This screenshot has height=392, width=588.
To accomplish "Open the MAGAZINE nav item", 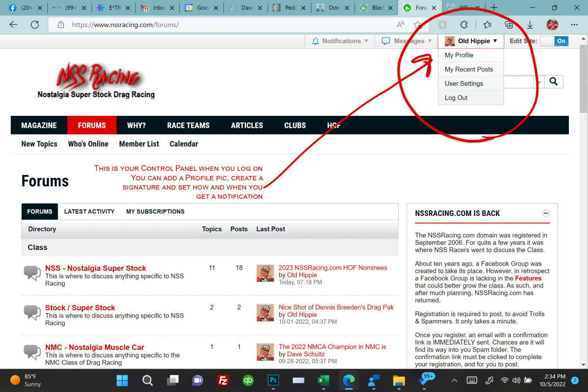I will coord(39,125).
